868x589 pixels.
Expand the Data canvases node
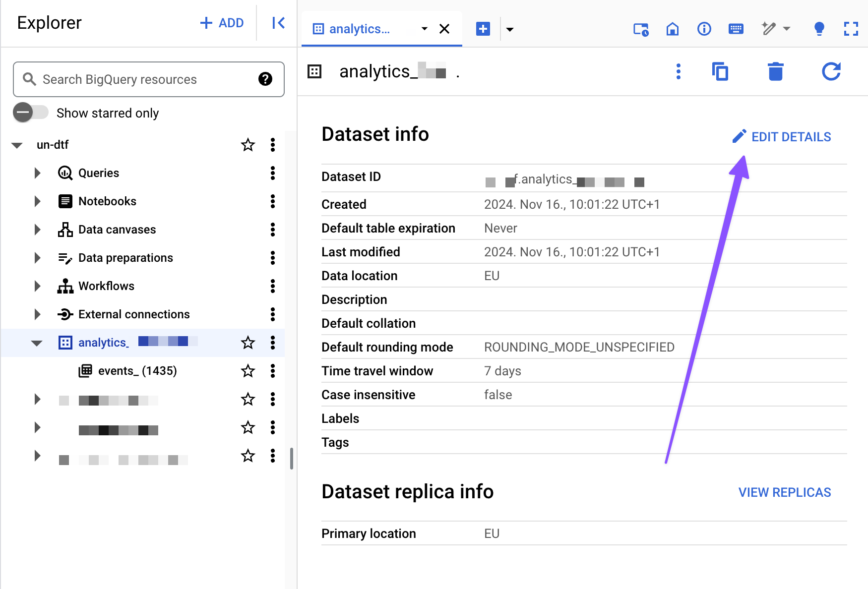click(37, 230)
